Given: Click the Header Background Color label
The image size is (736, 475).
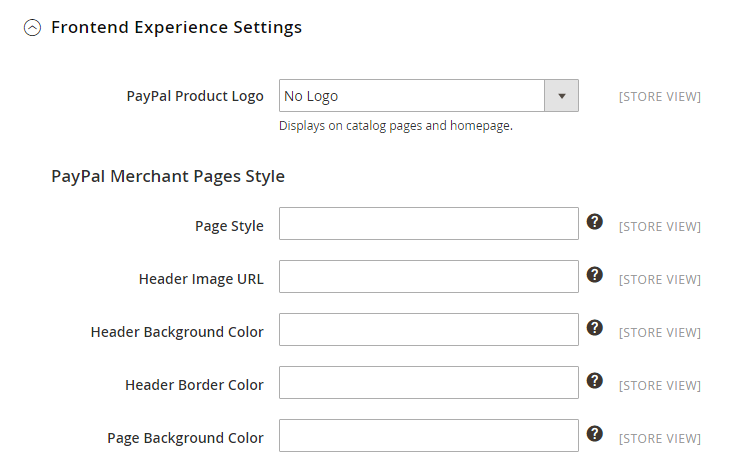Looking at the screenshot, I should 177,332.
